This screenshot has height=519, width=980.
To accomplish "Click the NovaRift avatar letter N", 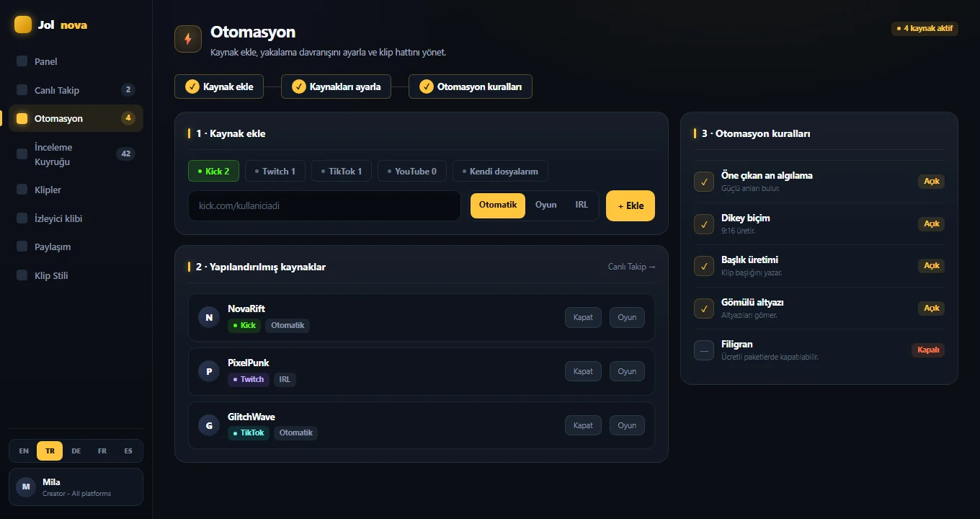I will 209,317.
